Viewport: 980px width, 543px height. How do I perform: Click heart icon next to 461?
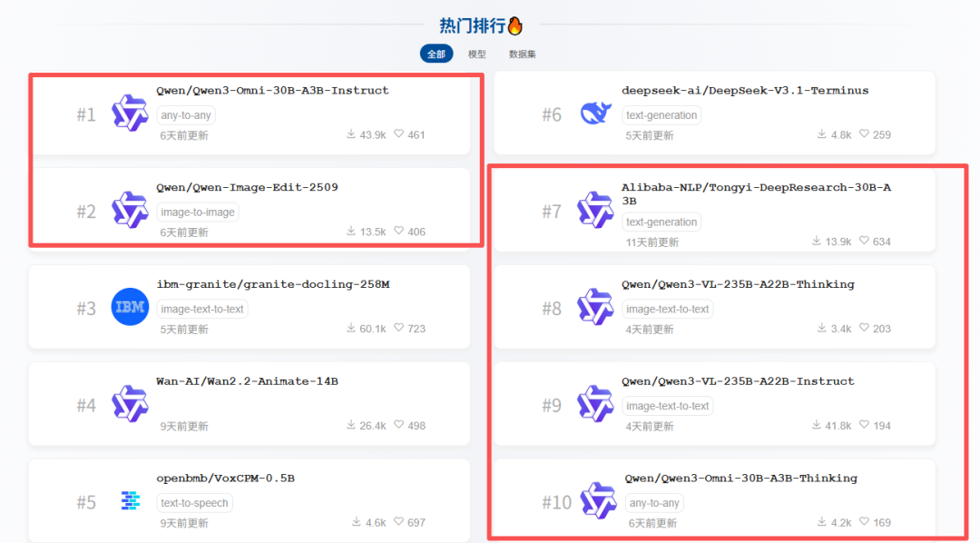point(398,133)
